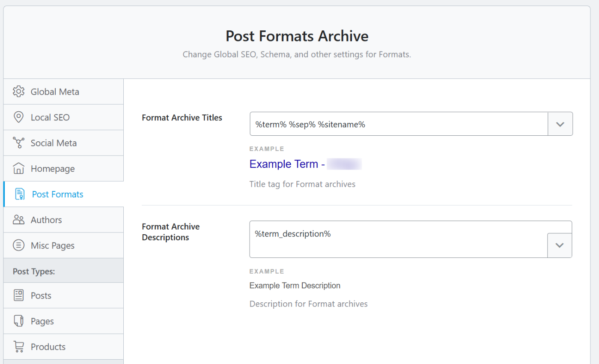Select the Homepage settings tab
The height and width of the screenshot is (364, 599).
(x=63, y=169)
